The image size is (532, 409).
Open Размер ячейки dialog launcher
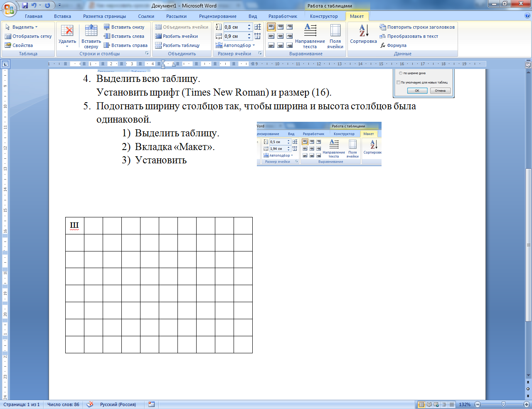click(260, 54)
